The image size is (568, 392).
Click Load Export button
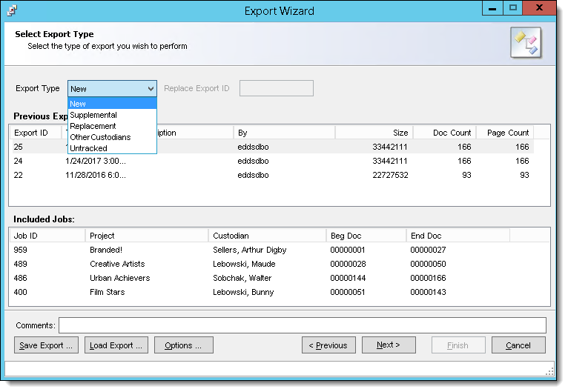116,345
